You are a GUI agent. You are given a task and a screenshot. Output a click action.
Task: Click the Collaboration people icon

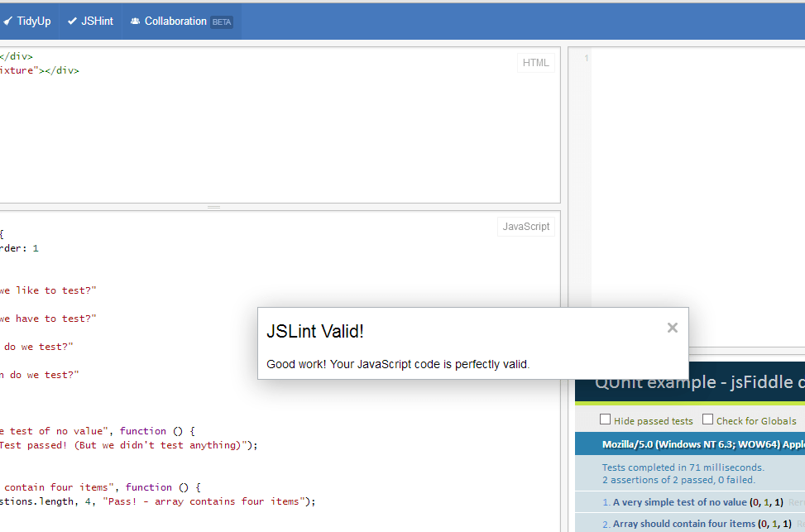[135, 21]
